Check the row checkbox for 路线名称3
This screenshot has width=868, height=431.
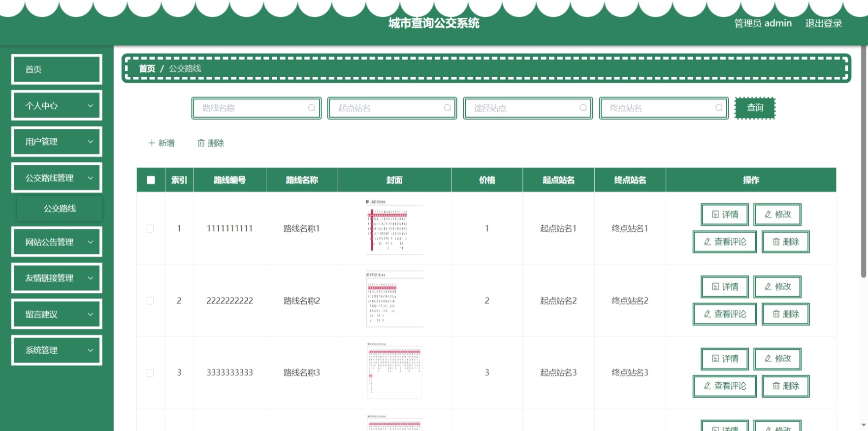tap(150, 373)
